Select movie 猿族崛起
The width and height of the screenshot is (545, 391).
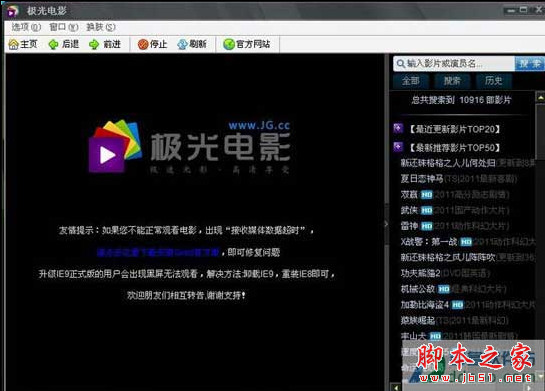point(418,320)
